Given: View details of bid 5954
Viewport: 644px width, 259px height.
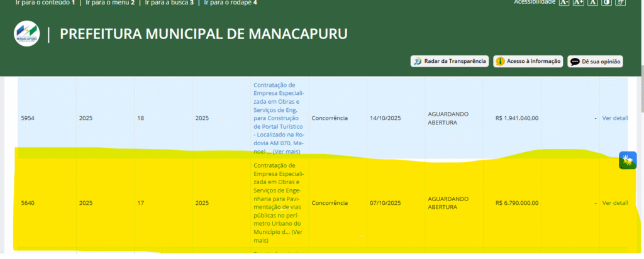Looking at the screenshot, I should [x=614, y=118].
